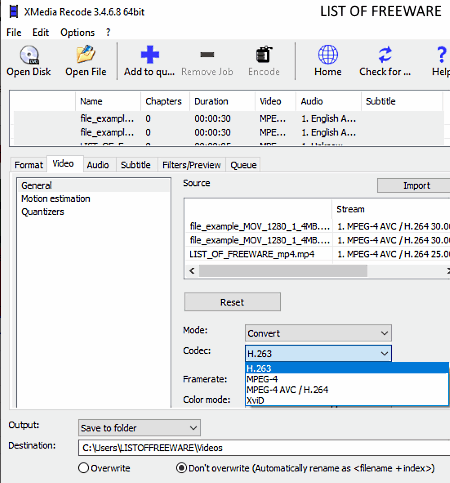Switch to the Filters/Preview tab
Screen dimensions: 450x483
point(191,165)
